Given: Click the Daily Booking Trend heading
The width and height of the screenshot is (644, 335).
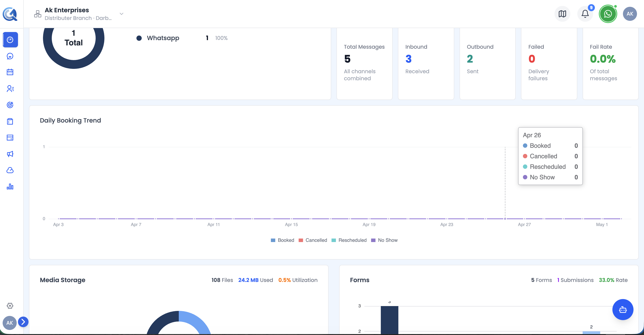Looking at the screenshot, I should pos(70,120).
